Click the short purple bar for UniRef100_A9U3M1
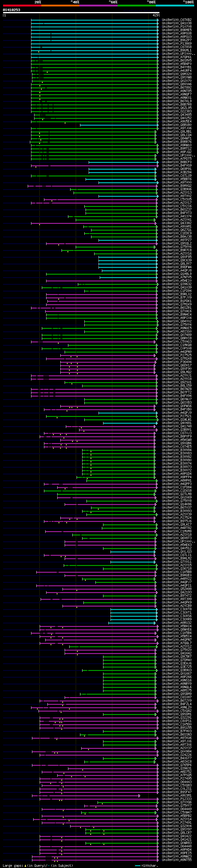 (86, 796)
